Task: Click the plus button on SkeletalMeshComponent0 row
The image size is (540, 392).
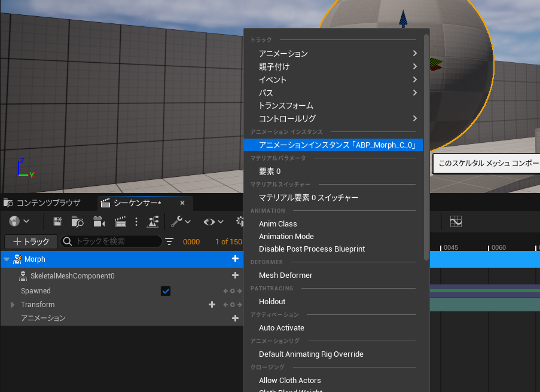Action: click(x=235, y=275)
